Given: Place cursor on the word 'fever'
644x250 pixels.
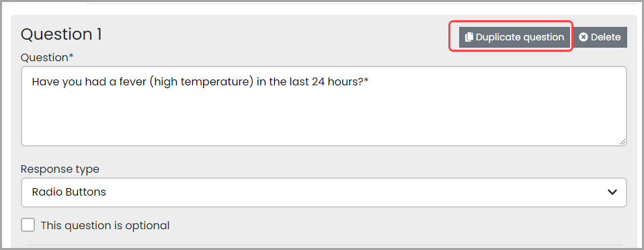Looking at the screenshot, I should coord(130,82).
